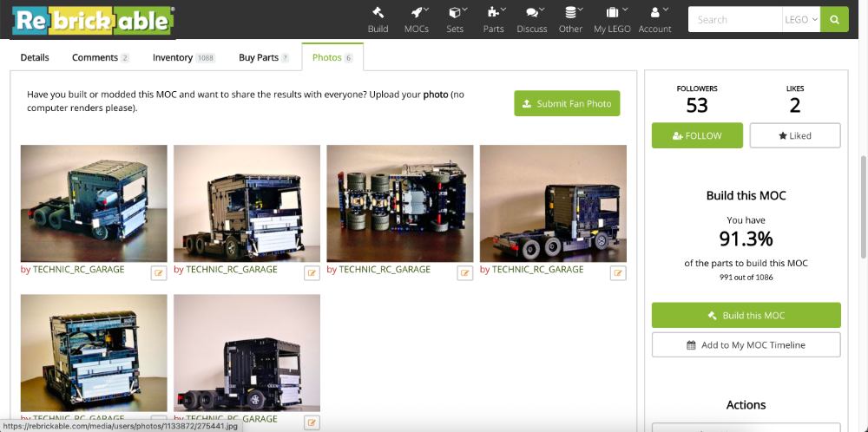This screenshot has height=432, width=868.
Task: Click edit icon under third truck photo
Action: 465,272
